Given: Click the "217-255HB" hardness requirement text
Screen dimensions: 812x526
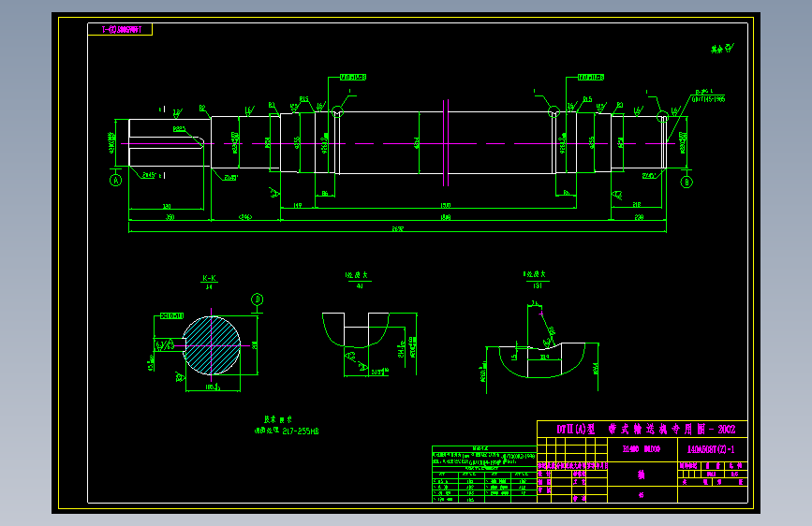Looking at the screenshot, I should (301, 431).
